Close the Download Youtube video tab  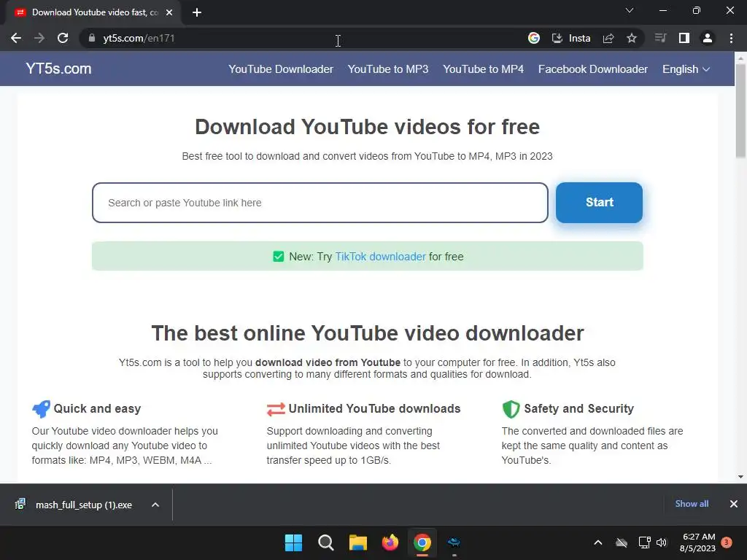pyautogui.click(x=169, y=12)
